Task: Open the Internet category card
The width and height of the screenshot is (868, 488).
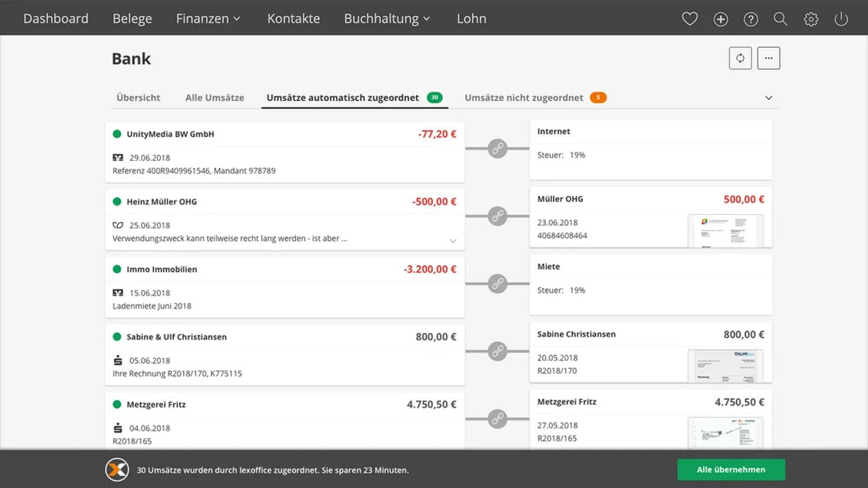Action: pyautogui.click(x=651, y=149)
